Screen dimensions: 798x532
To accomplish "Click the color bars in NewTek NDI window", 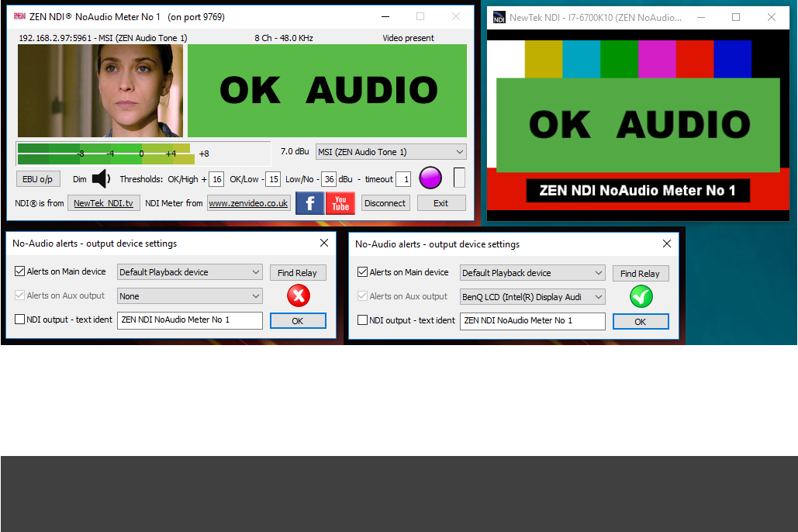I will point(638,59).
